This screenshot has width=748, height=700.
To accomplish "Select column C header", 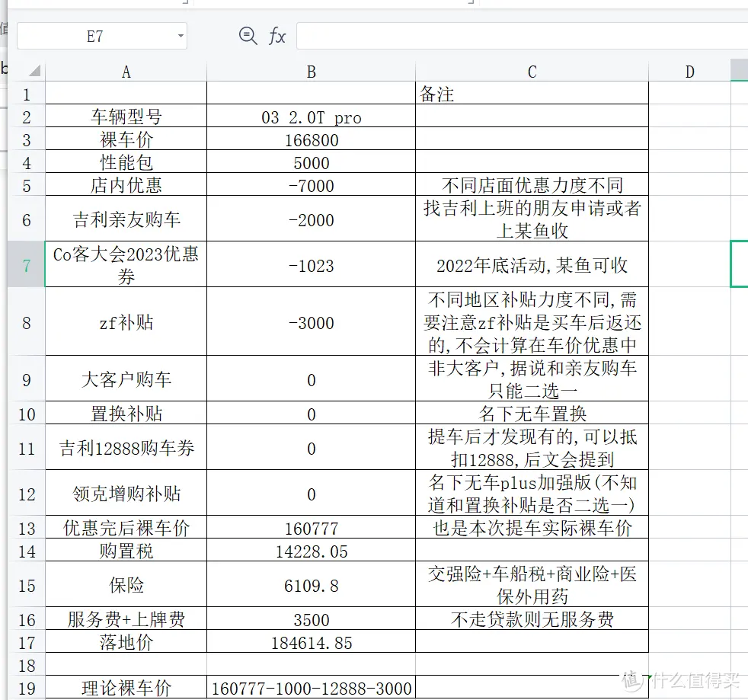I will coord(532,72).
